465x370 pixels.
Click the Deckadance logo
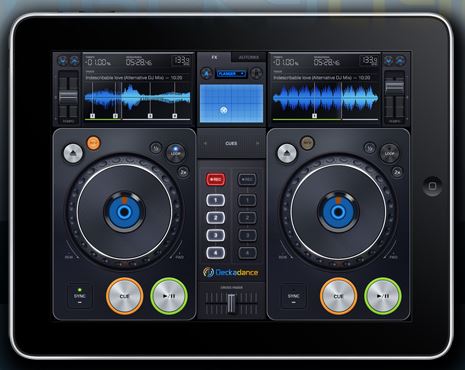point(231,272)
